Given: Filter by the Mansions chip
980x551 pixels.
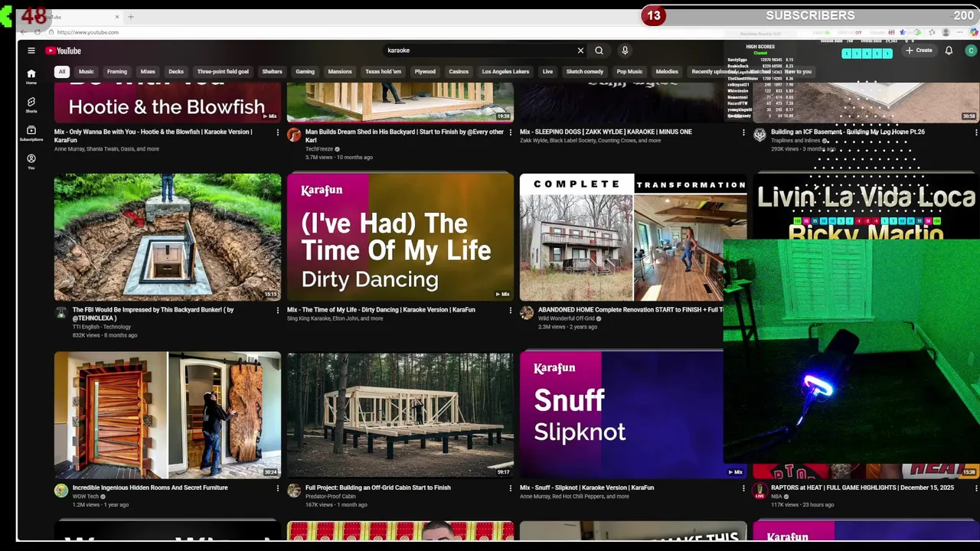Looking at the screenshot, I should coord(340,72).
